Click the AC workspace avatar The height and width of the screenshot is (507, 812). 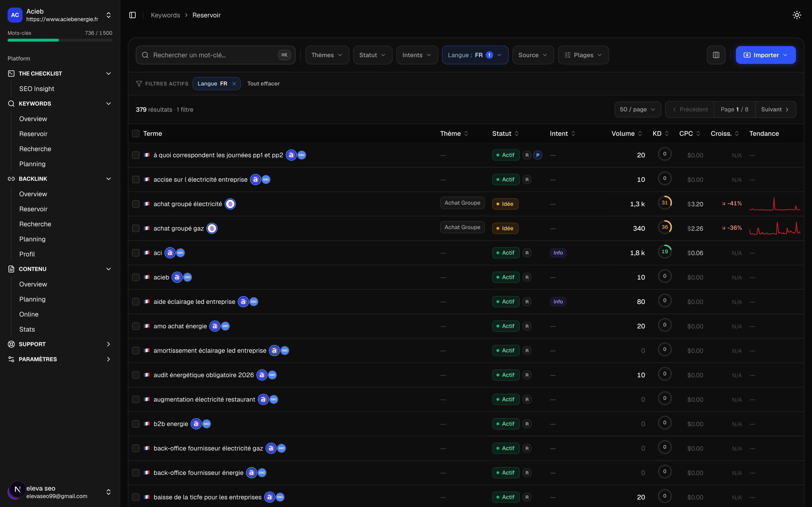[x=15, y=15]
